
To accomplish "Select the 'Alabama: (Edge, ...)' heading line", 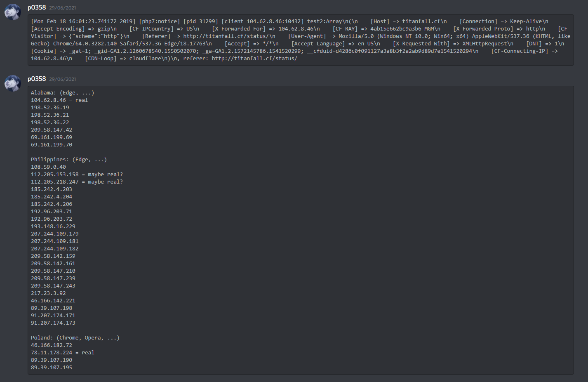I will click(x=62, y=93).
